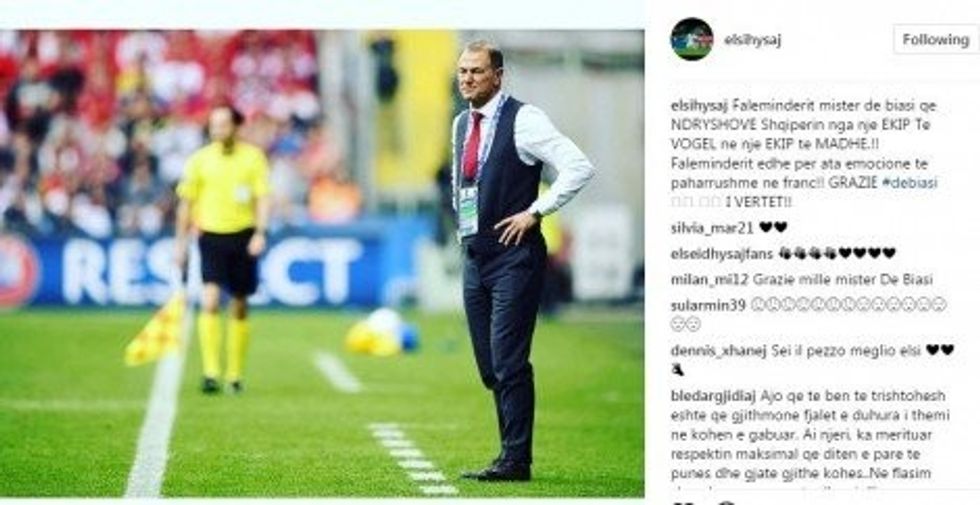Click the coach photo in the post
980x505 pixels.
(322, 263)
